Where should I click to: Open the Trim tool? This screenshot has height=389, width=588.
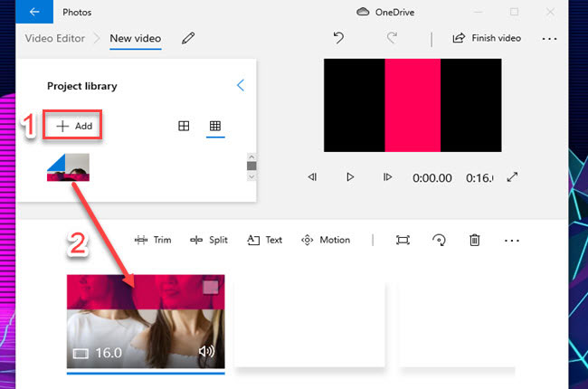coord(153,240)
